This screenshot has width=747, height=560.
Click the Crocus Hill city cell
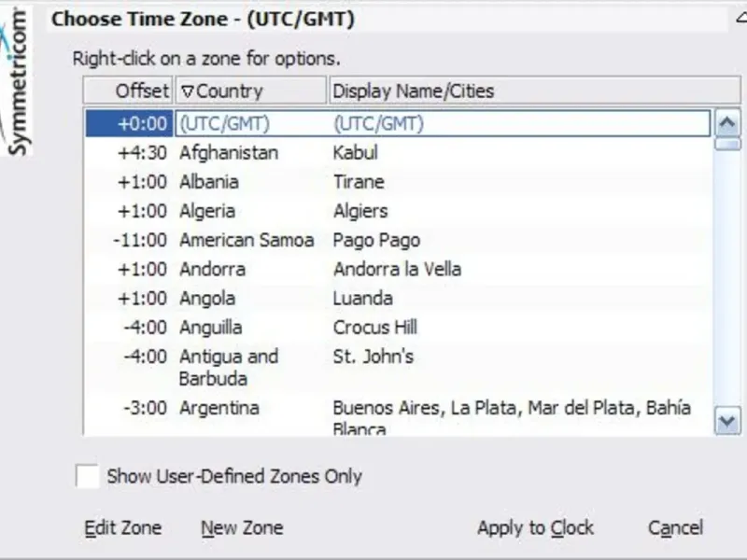(x=375, y=328)
